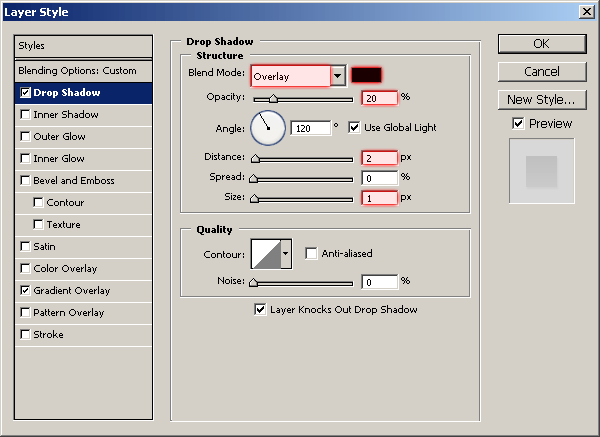Open the drop shadow color swatch
Screen dimensions: 600x437
click(x=367, y=76)
